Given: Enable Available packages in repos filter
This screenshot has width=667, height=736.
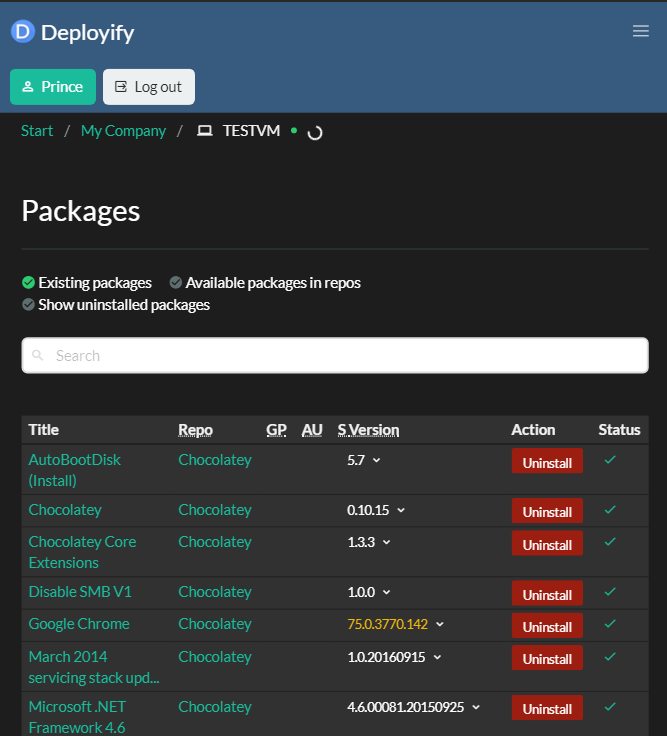Looking at the screenshot, I should (x=265, y=283).
